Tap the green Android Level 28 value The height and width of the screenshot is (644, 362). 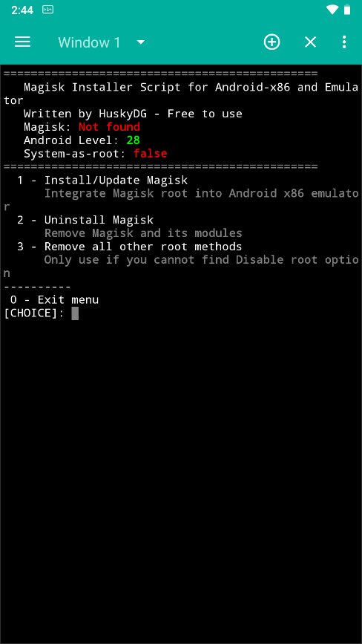(x=134, y=140)
